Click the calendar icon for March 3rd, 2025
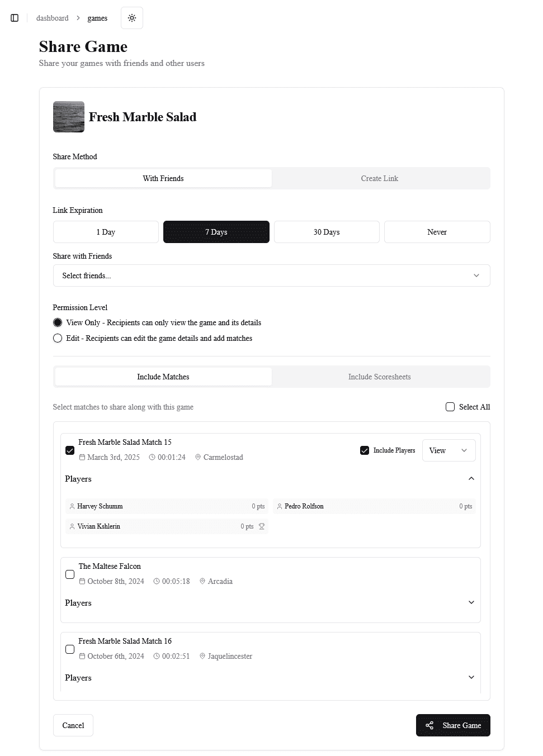543x756 pixels. [82, 457]
